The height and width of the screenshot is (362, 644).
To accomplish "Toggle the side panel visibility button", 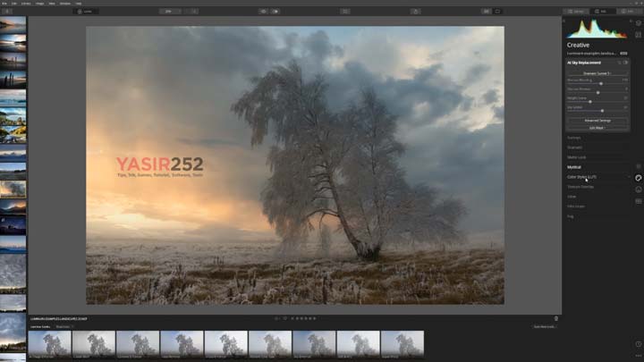I will [497, 12].
